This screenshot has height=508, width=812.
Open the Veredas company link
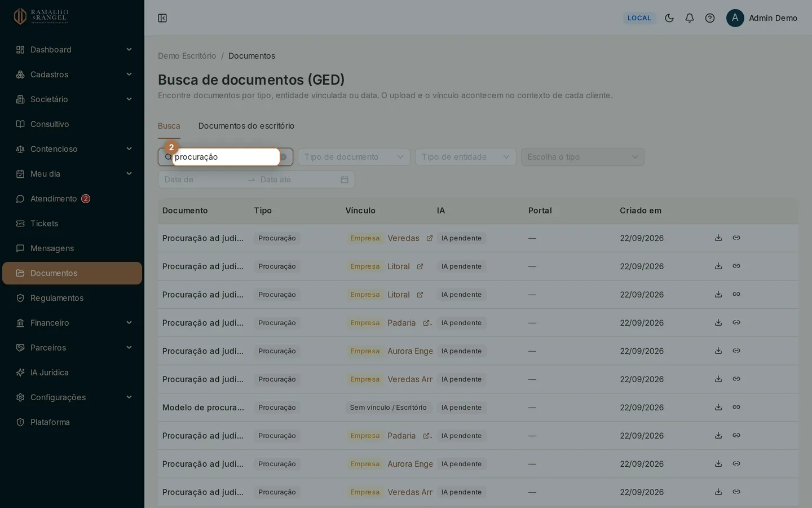coord(404,238)
